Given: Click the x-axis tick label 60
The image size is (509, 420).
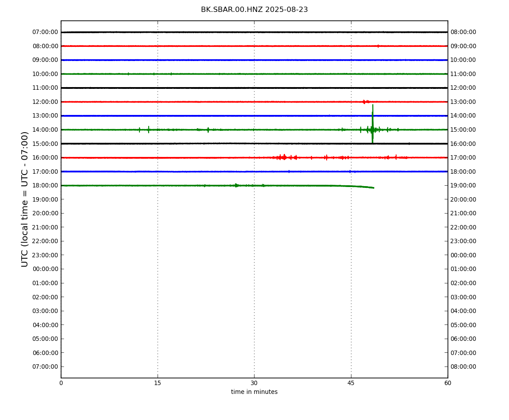Looking at the screenshot, I should [447, 383].
